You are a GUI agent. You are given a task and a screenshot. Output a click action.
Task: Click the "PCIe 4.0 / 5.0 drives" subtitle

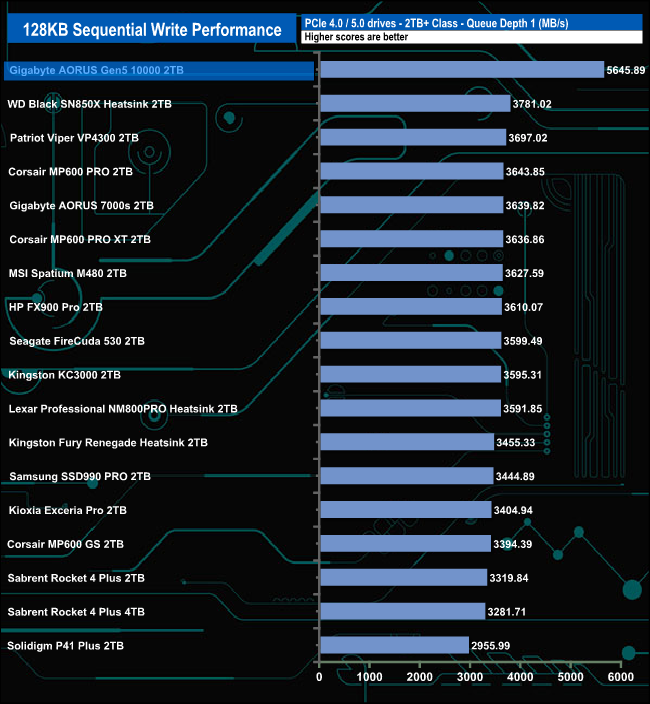click(x=349, y=23)
